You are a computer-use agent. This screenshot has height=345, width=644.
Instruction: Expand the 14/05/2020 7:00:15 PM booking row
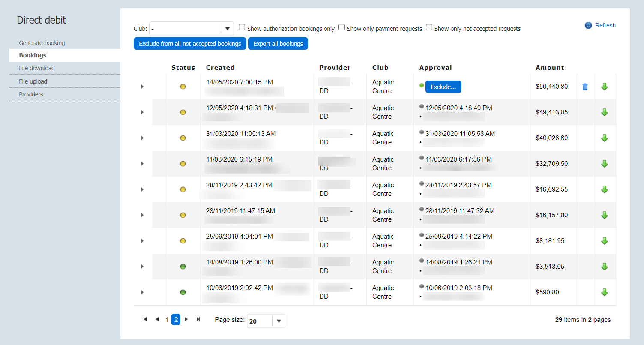coord(142,87)
